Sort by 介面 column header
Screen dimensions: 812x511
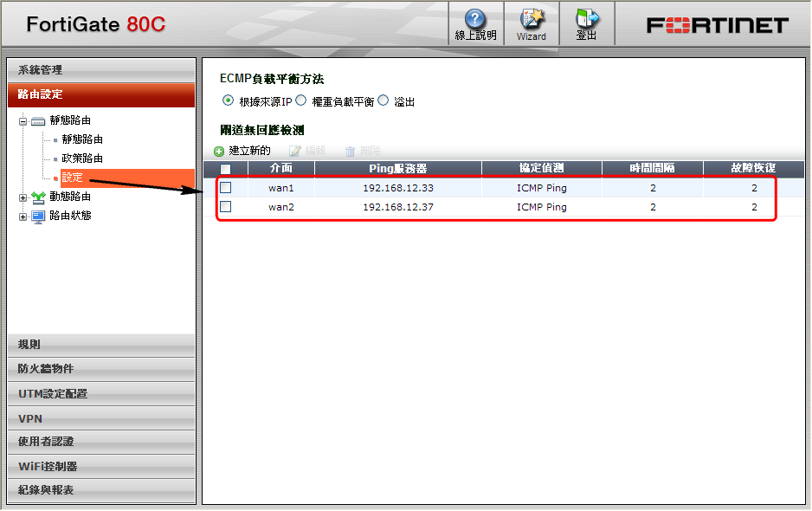point(281,168)
